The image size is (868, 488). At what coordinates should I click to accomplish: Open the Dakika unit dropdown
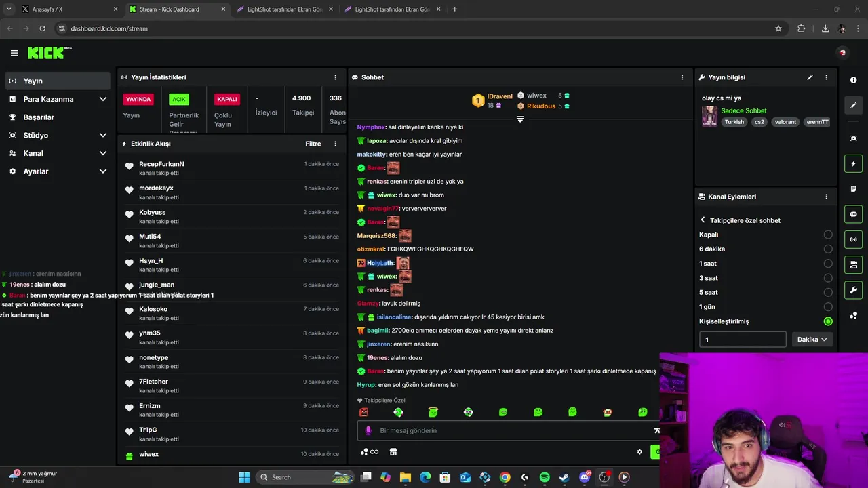pyautogui.click(x=812, y=340)
